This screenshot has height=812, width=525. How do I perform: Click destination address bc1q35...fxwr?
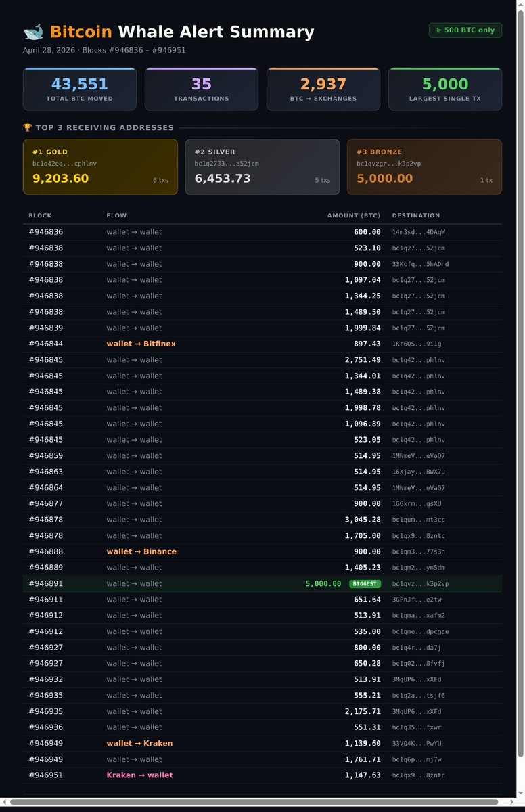point(417,727)
